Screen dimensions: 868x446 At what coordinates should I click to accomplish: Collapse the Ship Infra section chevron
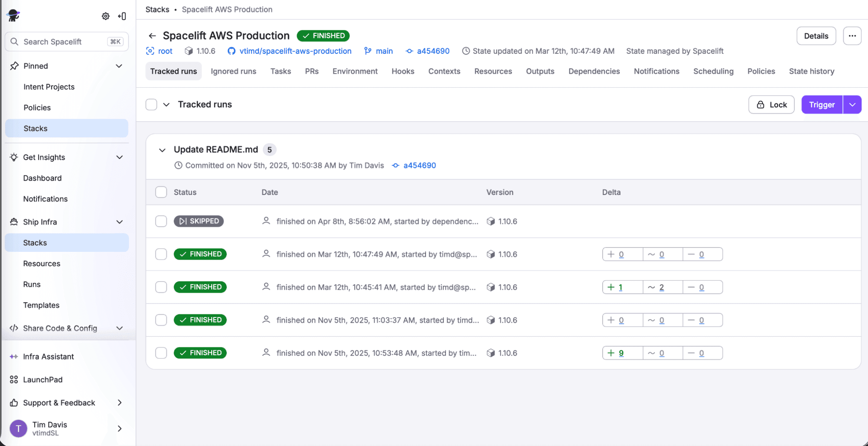click(119, 222)
